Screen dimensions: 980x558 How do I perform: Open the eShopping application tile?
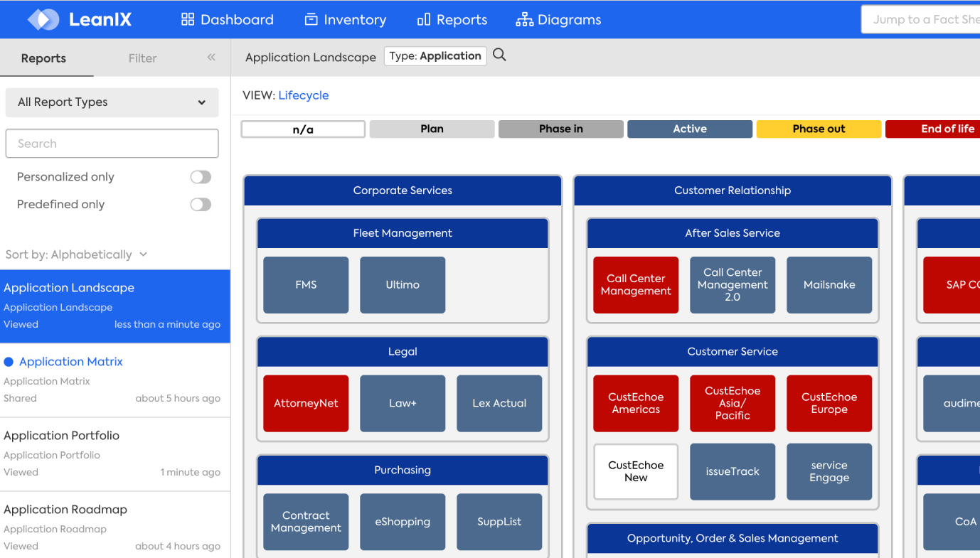click(x=403, y=522)
